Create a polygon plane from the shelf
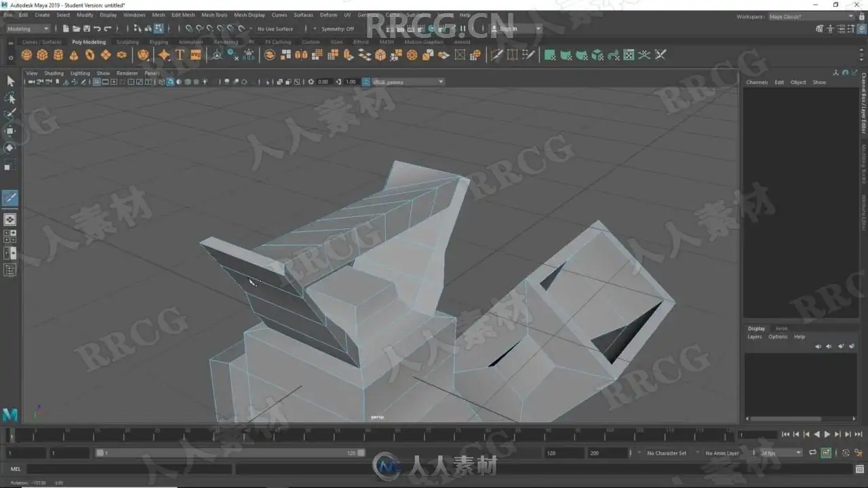The image size is (868, 488). pos(106,55)
